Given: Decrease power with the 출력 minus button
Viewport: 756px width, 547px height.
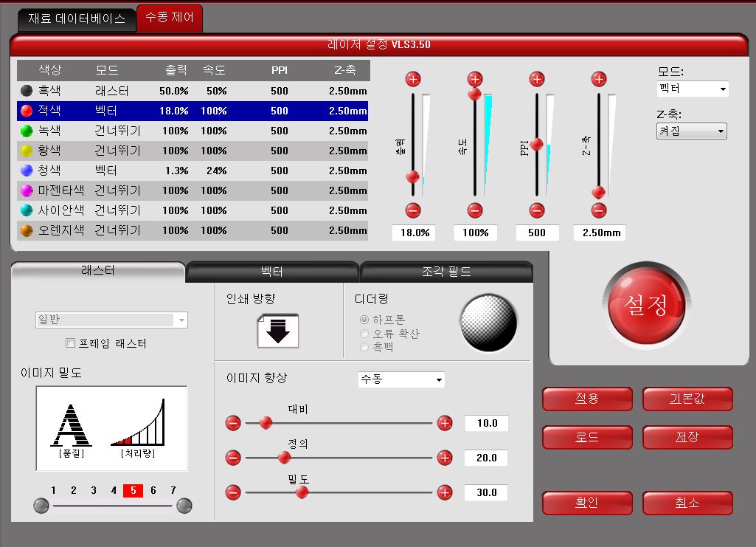Looking at the screenshot, I should pyautogui.click(x=413, y=210).
